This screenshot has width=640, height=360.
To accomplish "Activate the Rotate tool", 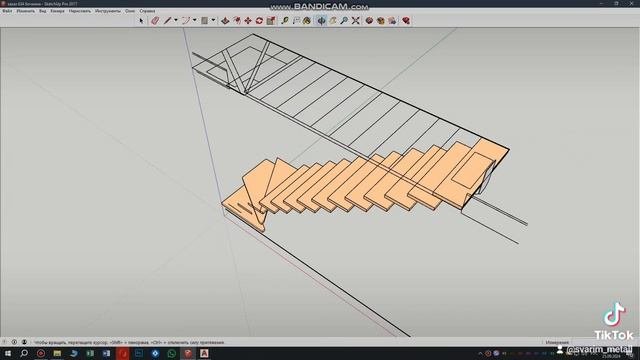I will coord(259,20).
